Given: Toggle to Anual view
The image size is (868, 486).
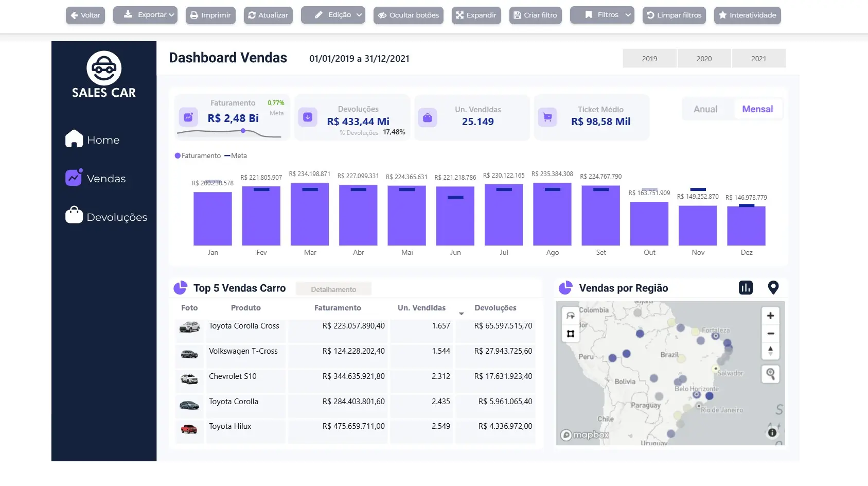Looking at the screenshot, I should [705, 109].
